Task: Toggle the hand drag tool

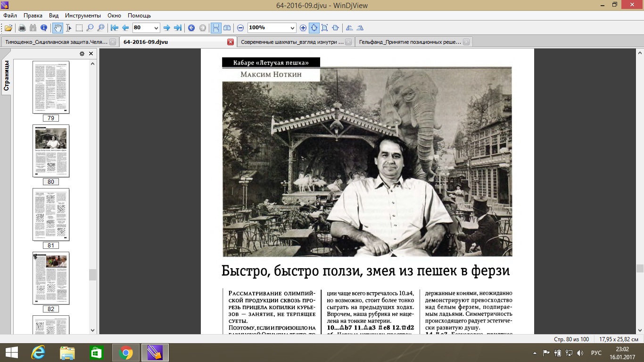Action: 58,28
